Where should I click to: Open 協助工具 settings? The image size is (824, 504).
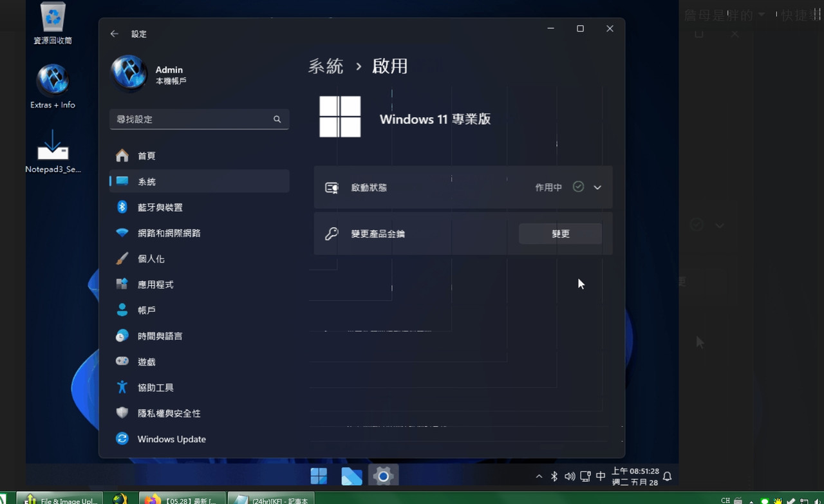199,387
